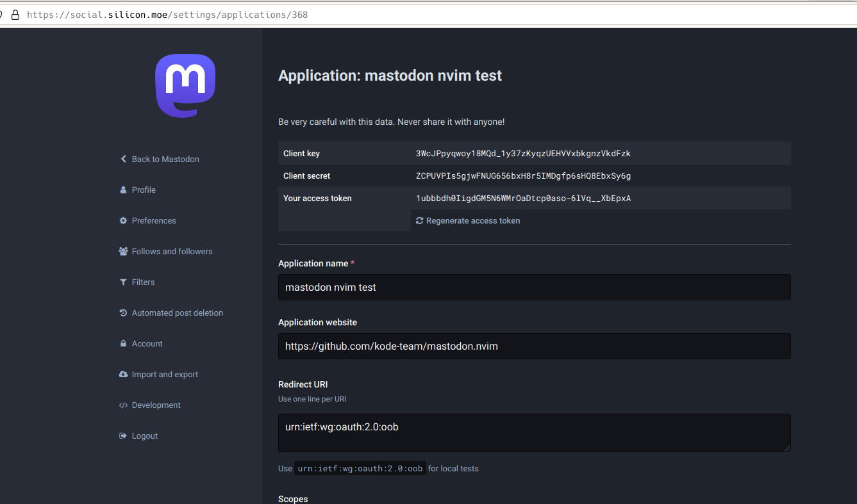The height and width of the screenshot is (504, 857).
Task: Click the 'Client key' label
Action: point(301,154)
